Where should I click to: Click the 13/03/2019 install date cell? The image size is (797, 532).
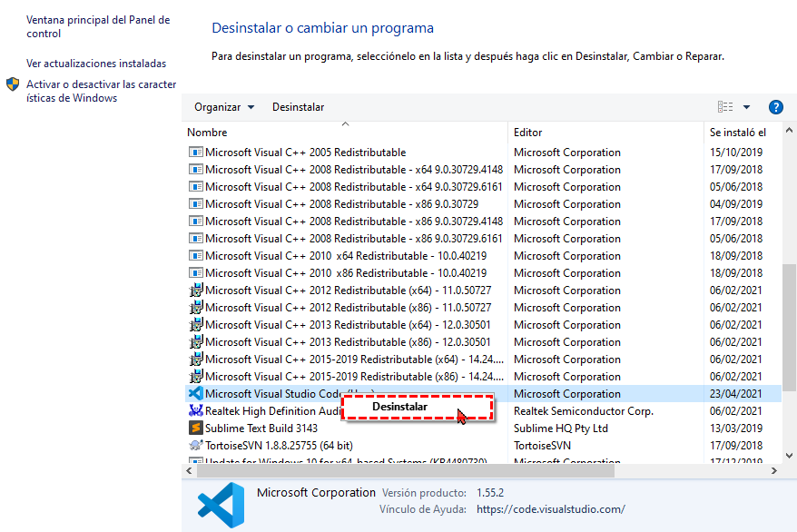pos(736,429)
